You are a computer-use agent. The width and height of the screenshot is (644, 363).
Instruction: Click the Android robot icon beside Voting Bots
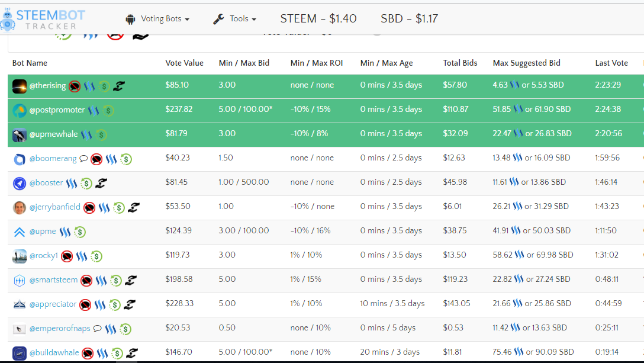[131, 20]
